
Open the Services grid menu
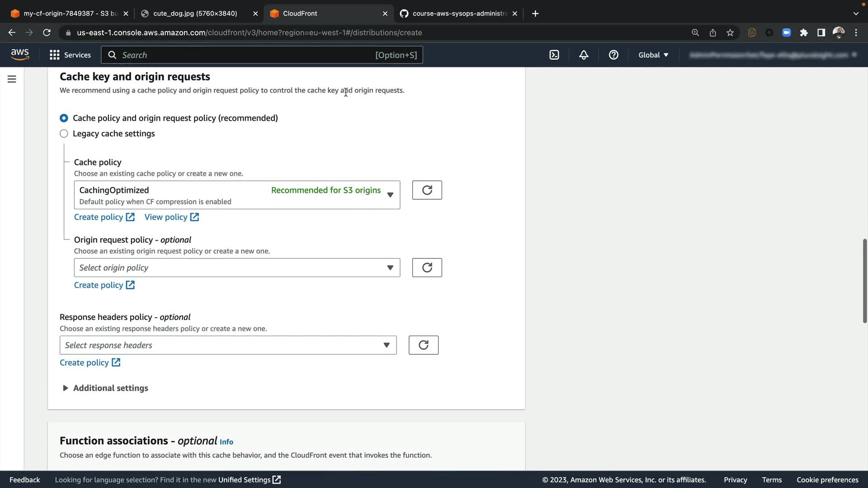pyautogui.click(x=70, y=55)
